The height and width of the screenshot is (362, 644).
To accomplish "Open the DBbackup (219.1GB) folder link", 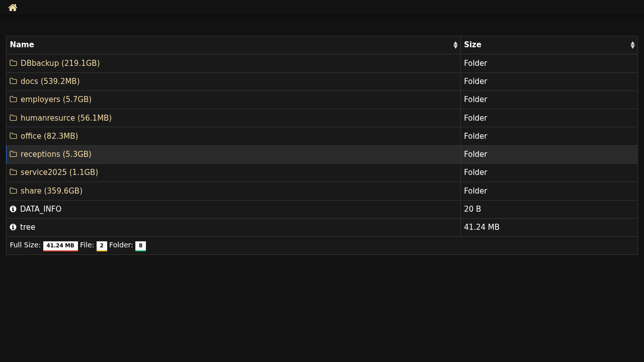I will click(x=60, y=63).
